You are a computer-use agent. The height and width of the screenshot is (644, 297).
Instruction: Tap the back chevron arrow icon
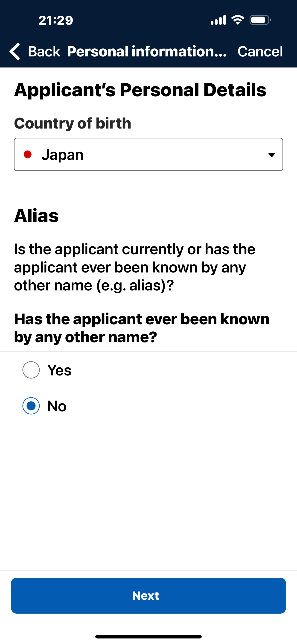coord(15,52)
